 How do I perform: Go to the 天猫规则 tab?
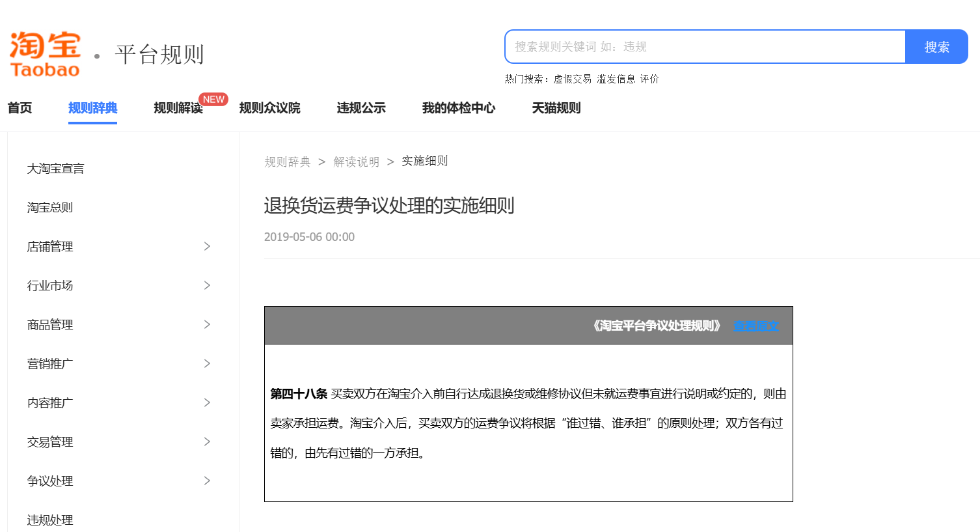556,108
